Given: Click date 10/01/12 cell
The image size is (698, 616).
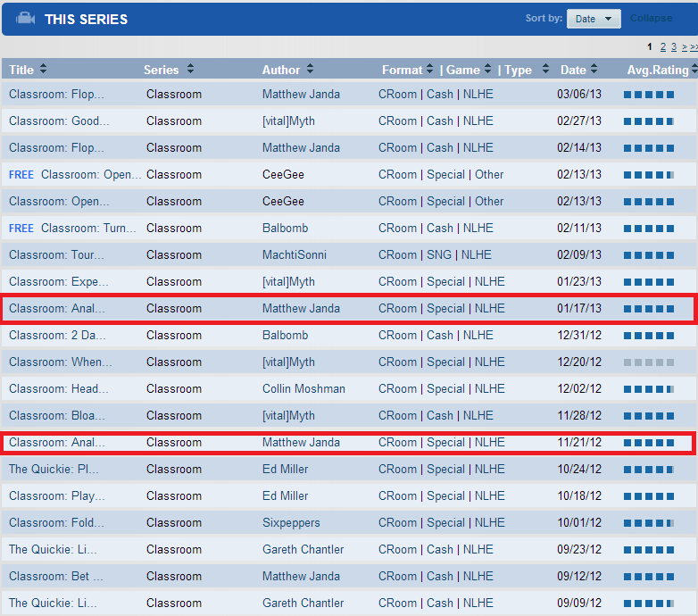Looking at the screenshot, I should tap(578, 522).
